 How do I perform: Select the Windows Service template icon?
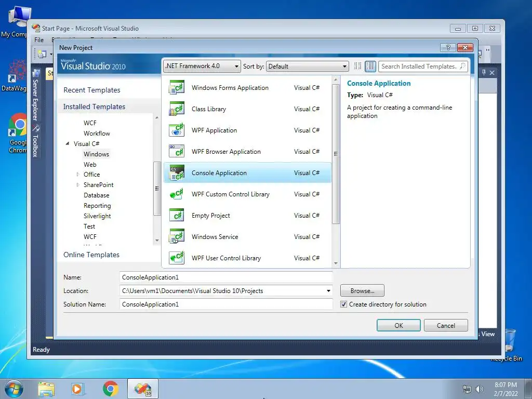coord(177,237)
